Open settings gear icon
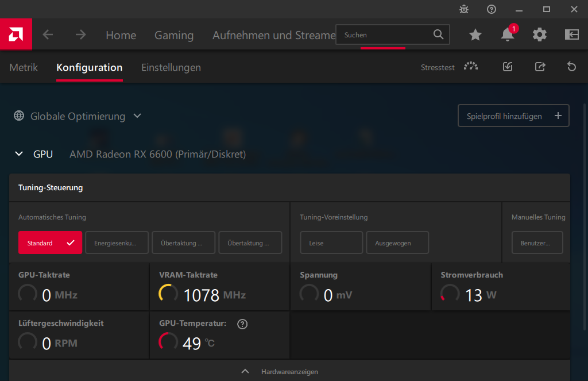This screenshot has width=588, height=381. point(540,35)
